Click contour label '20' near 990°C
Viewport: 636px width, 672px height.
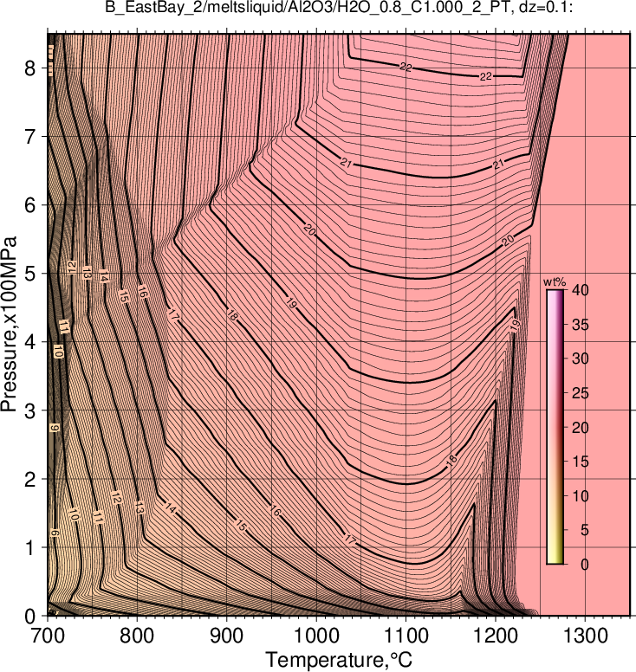coord(309,229)
